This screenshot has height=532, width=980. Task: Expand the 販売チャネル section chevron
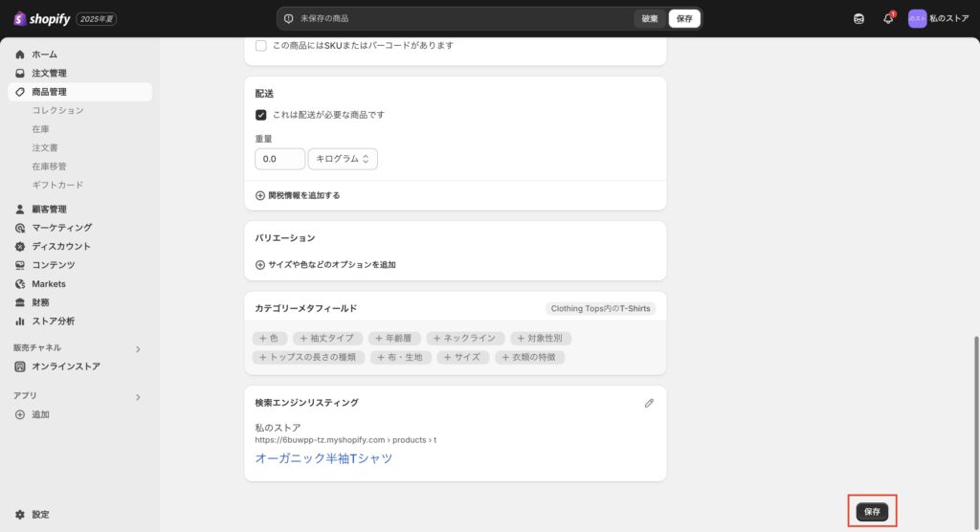137,349
